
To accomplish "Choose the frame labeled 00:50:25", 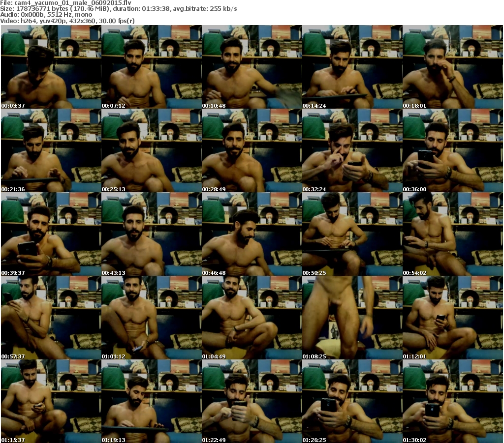I will [352, 234].
